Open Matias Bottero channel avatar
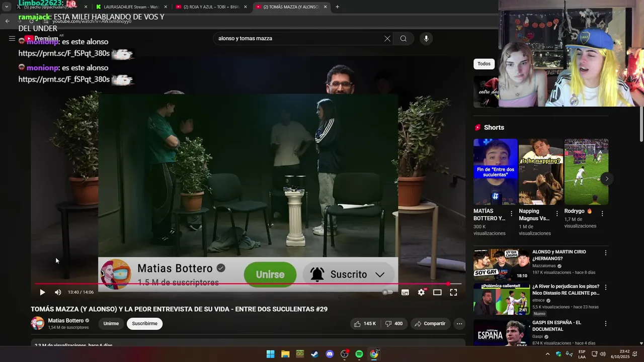 (38, 323)
